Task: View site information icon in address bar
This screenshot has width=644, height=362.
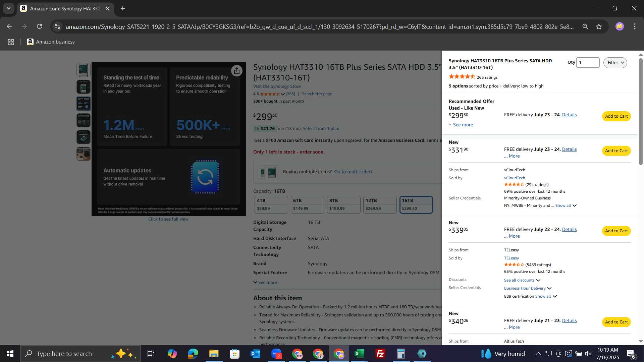Action: 57,26
